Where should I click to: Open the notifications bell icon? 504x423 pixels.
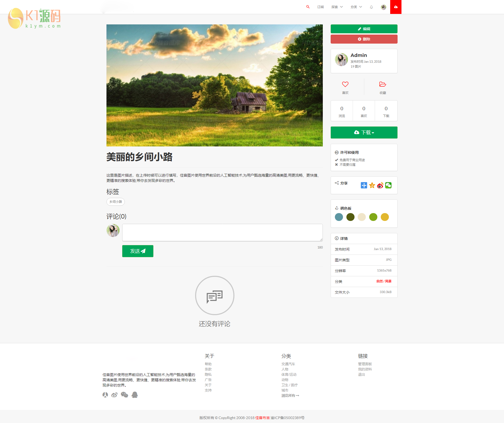[x=371, y=7]
